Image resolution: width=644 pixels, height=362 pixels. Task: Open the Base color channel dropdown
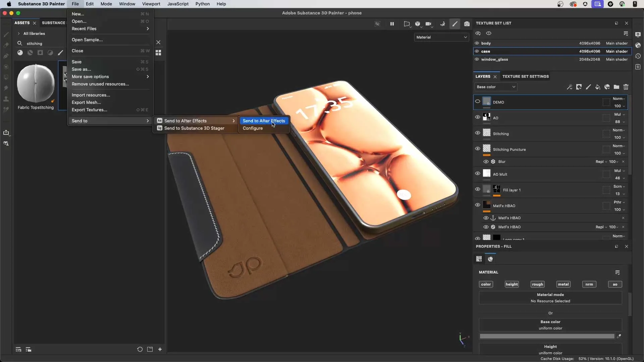point(495,86)
